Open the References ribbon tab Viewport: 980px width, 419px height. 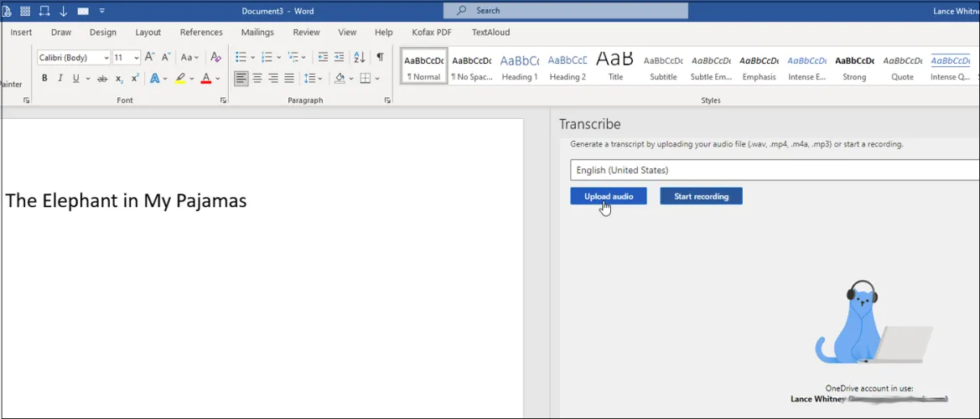pos(201,33)
